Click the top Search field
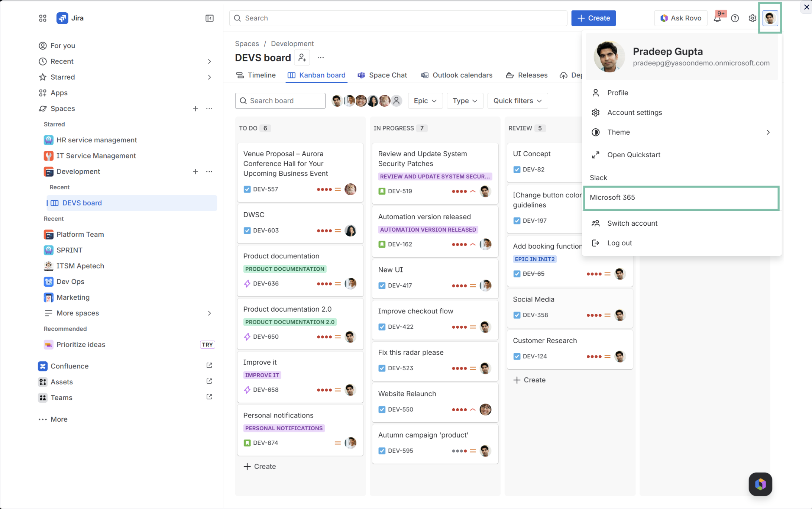The height and width of the screenshot is (509, 812). click(x=398, y=18)
